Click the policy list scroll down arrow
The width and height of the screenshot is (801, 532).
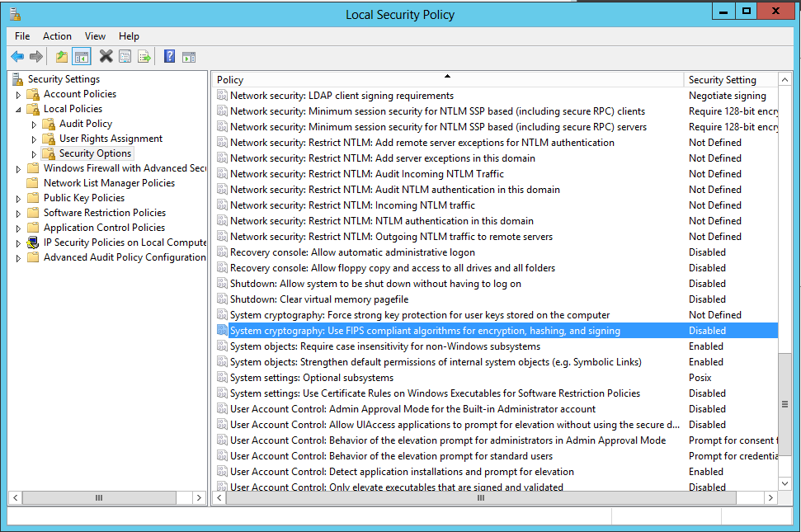785,483
